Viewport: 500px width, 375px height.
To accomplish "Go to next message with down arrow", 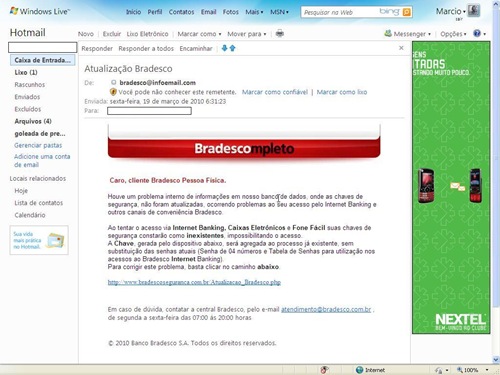I will point(224,48).
